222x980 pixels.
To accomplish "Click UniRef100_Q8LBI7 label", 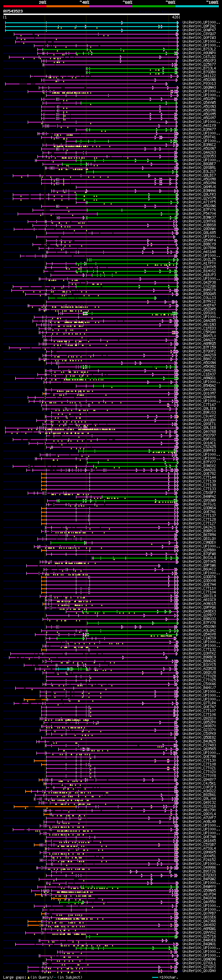I will click(199, 175).
